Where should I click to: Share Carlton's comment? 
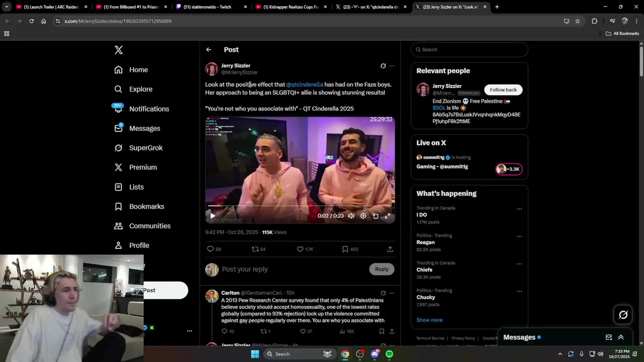click(x=391, y=331)
